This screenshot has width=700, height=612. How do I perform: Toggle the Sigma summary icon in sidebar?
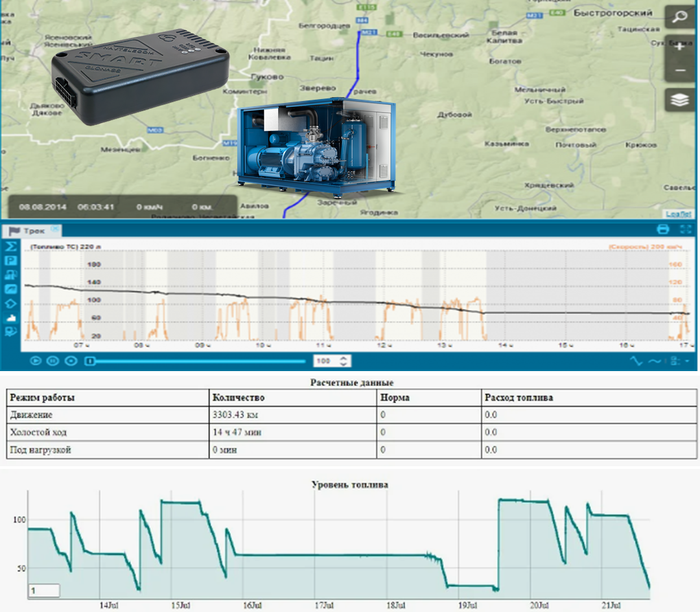[10, 247]
